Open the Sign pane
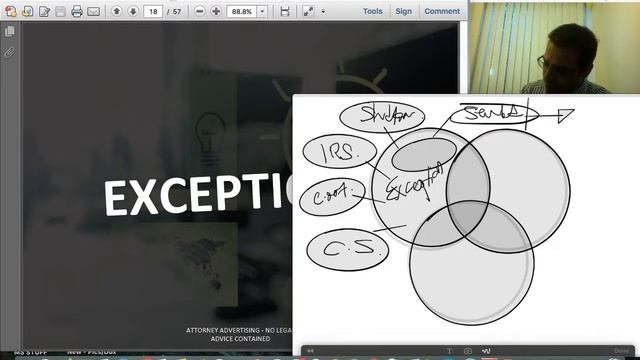 tap(404, 11)
